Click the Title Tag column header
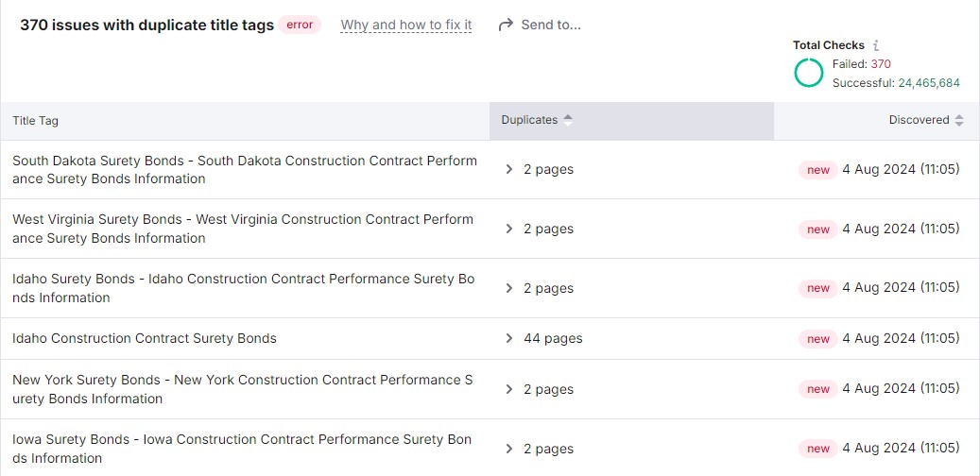The width and height of the screenshot is (980, 476). click(36, 121)
